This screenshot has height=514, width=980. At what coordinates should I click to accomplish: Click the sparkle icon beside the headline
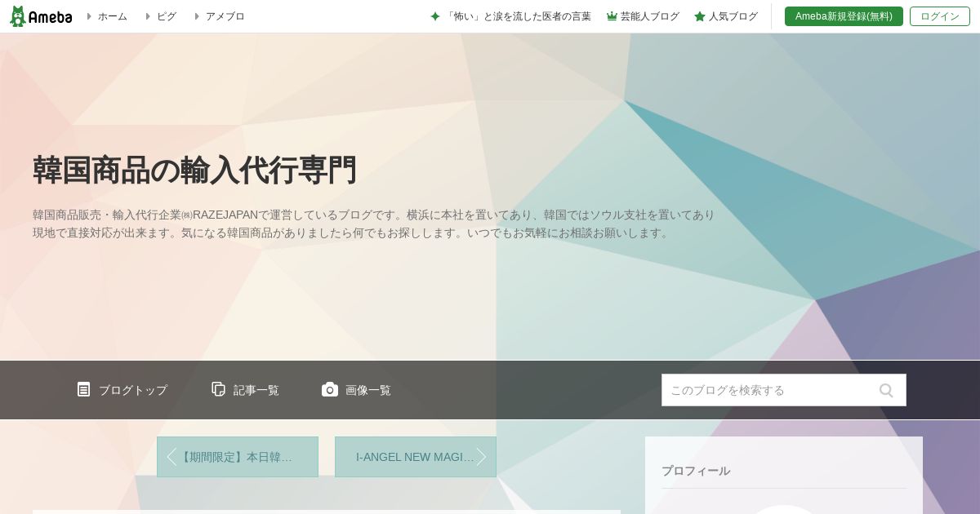click(435, 16)
